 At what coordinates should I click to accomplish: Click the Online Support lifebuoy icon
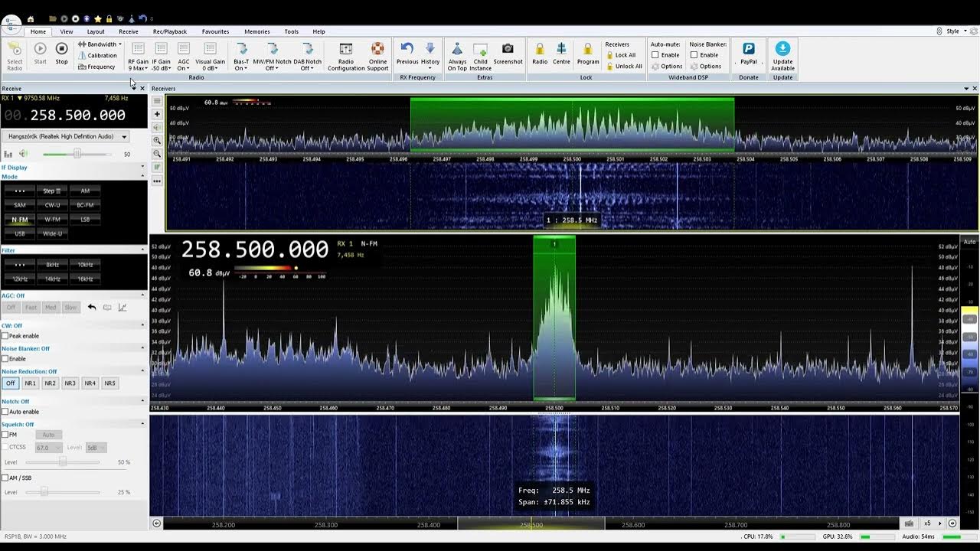pos(377,50)
